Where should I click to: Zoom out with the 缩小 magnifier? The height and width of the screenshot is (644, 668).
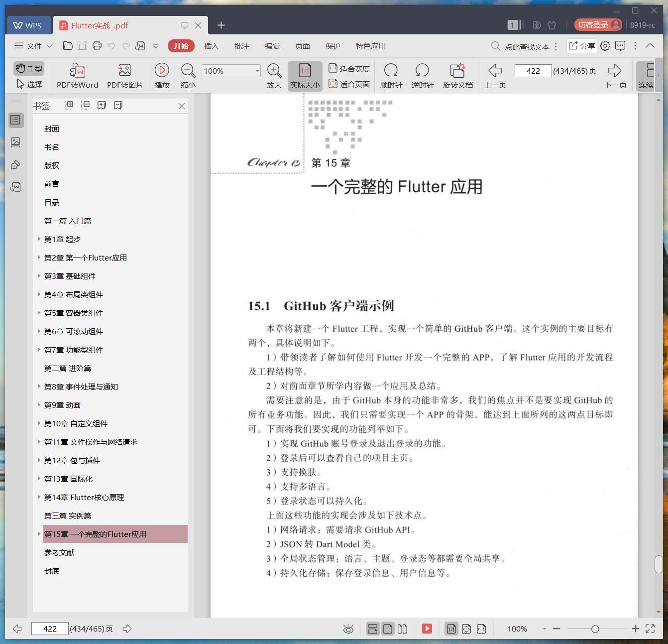click(x=188, y=70)
